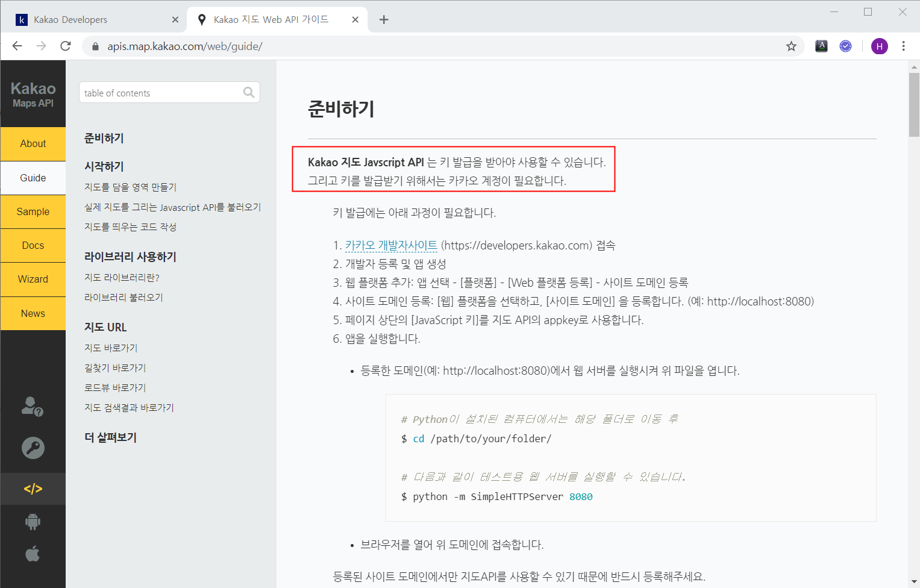This screenshot has width=920, height=588.
Task: Select the Android platform icon
Action: coord(33,521)
